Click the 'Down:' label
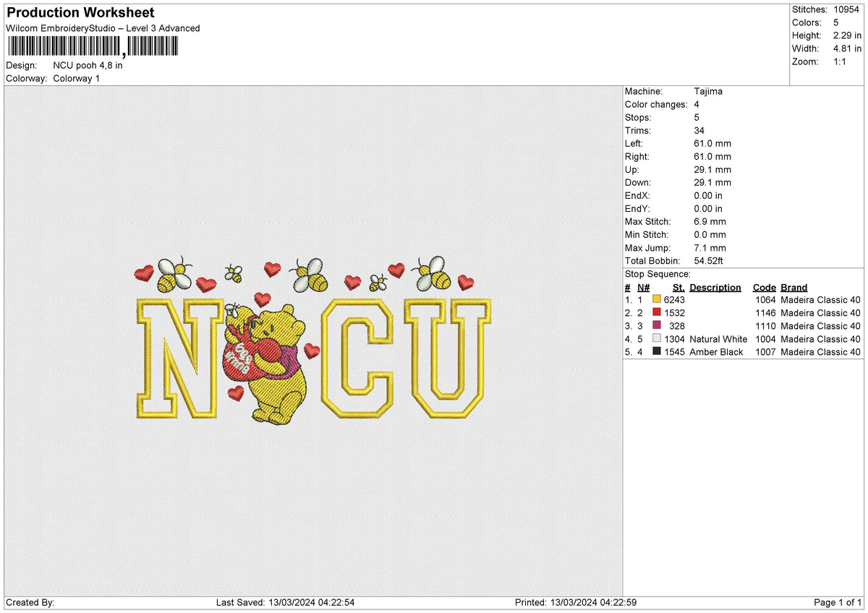The height and width of the screenshot is (613, 868). (x=638, y=182)
